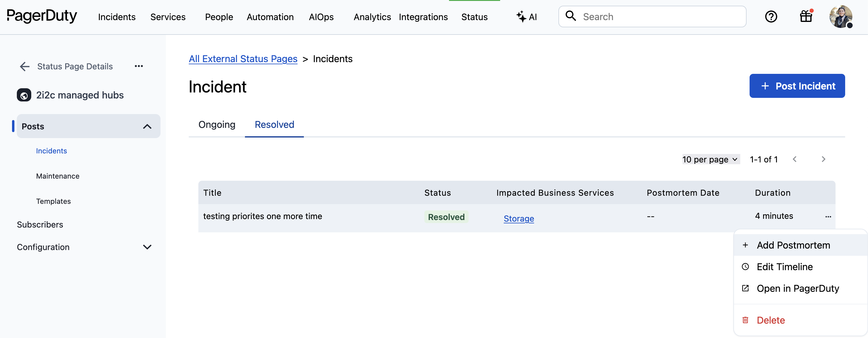The image size is (868, 338).
Task: Click the 4 minutes duration value
Action: tap(774, 216)
